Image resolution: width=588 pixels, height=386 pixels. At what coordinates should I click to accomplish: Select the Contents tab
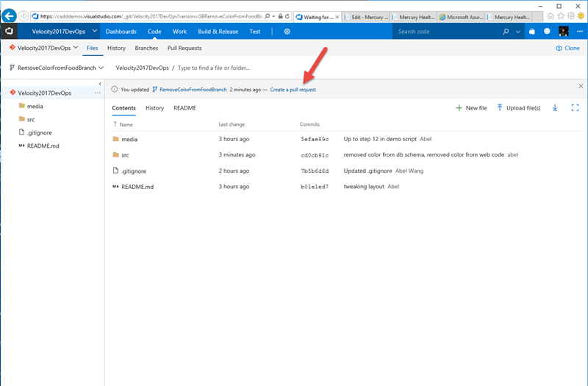tap(123, 108)
